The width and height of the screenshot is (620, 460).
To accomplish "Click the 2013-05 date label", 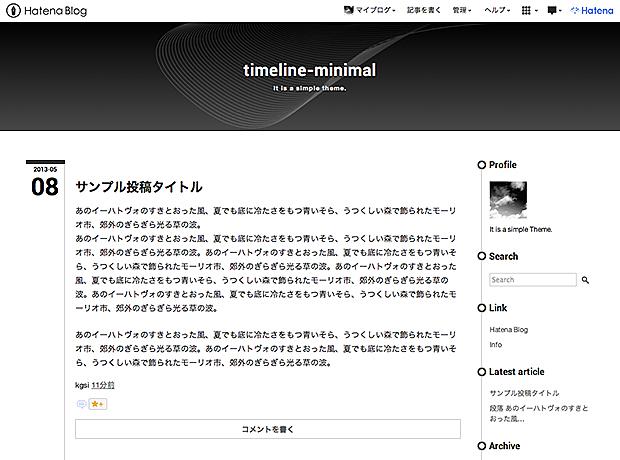I will point(45,169).
